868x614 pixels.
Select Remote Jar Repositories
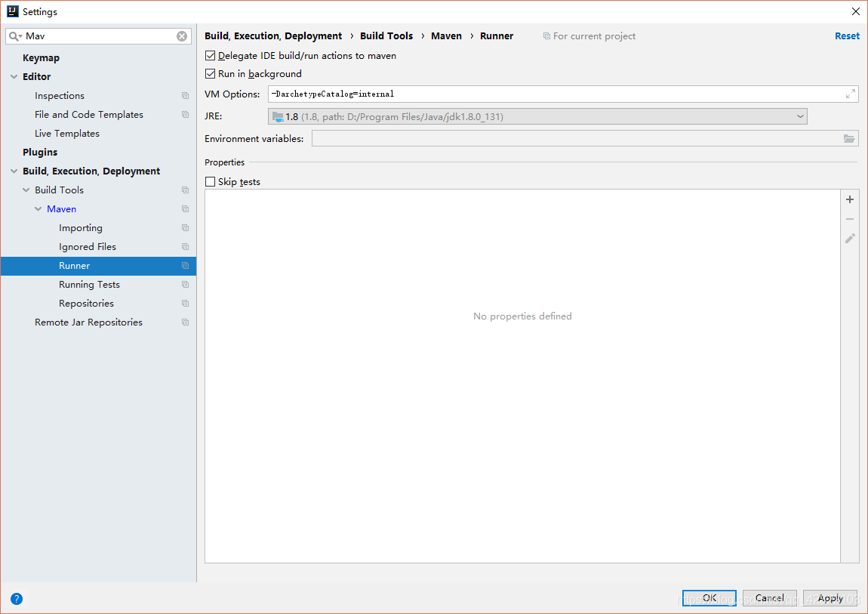click(88, 322)
